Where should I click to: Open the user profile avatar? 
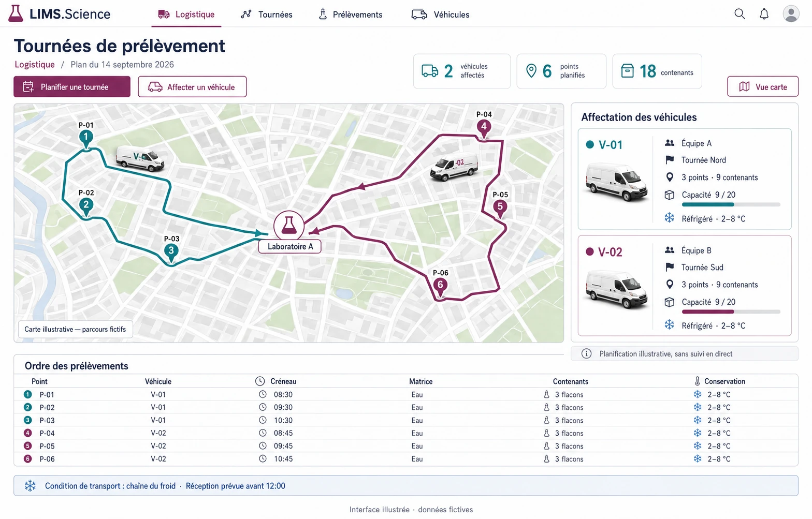(x=791, y=14)
